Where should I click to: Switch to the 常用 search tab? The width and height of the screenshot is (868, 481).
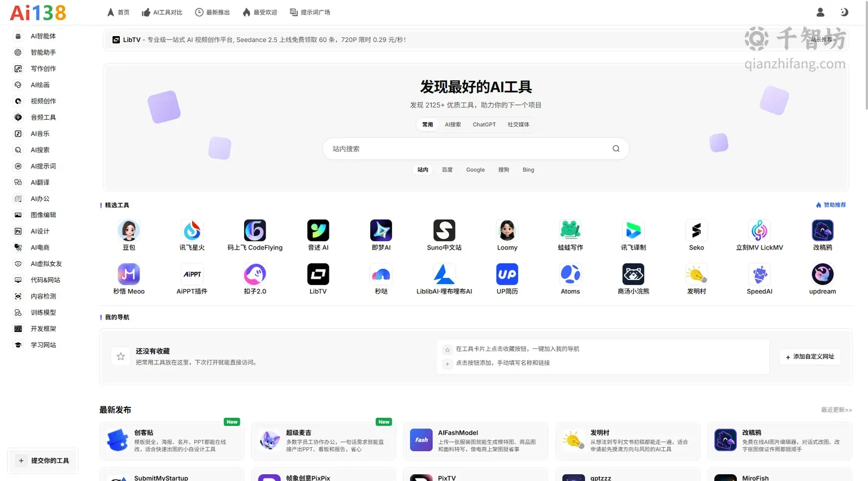pos(428,124)
